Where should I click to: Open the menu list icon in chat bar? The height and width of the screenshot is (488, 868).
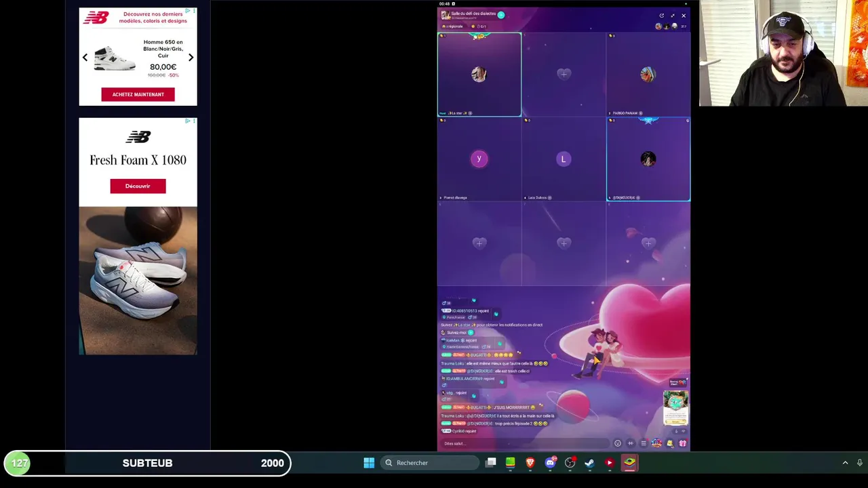[644, 443]
